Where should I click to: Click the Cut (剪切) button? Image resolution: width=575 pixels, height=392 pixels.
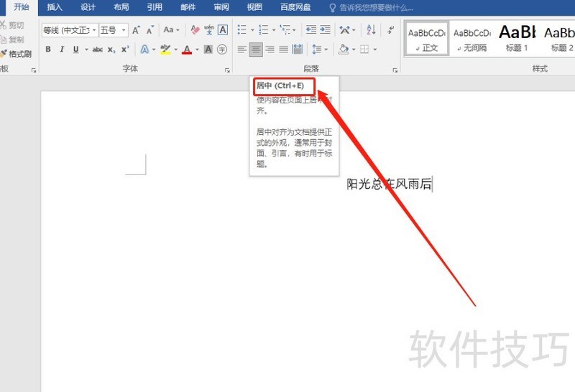(x=11, y=25)
